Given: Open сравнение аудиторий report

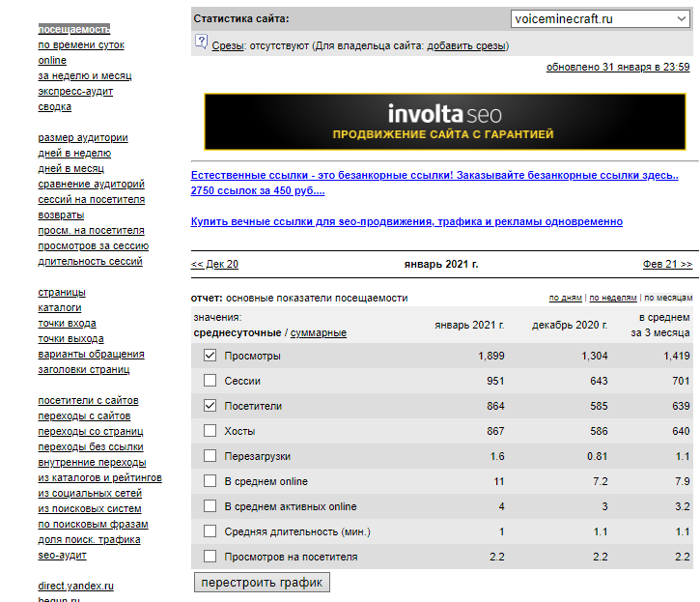Looking at the screenshot, I should click(91, 184).
